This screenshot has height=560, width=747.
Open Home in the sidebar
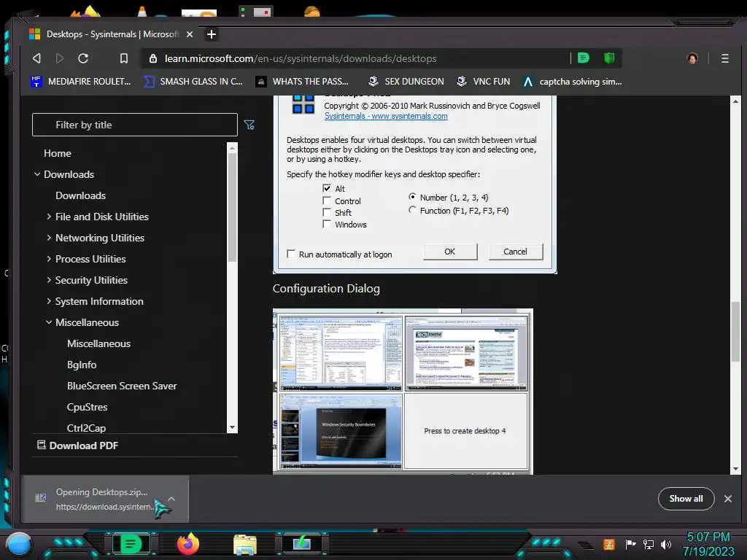coord(57,153)
